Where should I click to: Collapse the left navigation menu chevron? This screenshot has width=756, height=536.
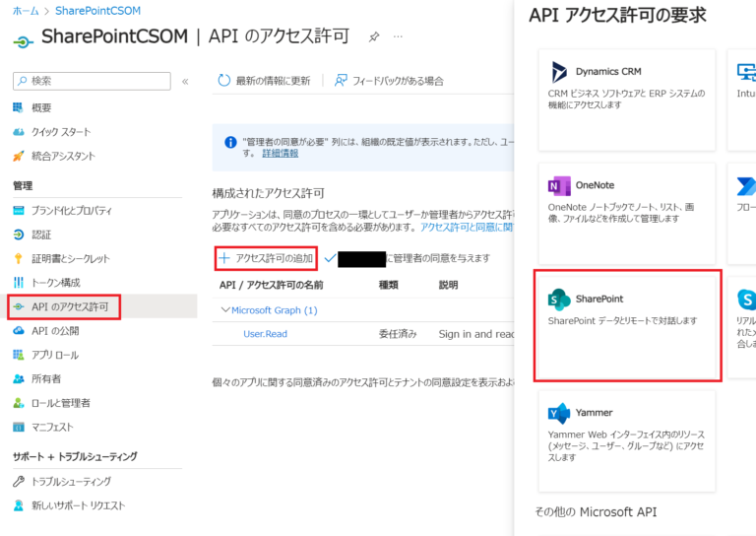click(185, 82)
